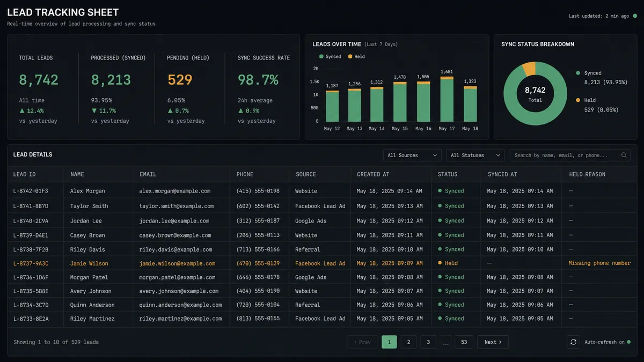Click the Pending value 529
The height and width of the screenshot is (362, 644).
tap(180, 80)
